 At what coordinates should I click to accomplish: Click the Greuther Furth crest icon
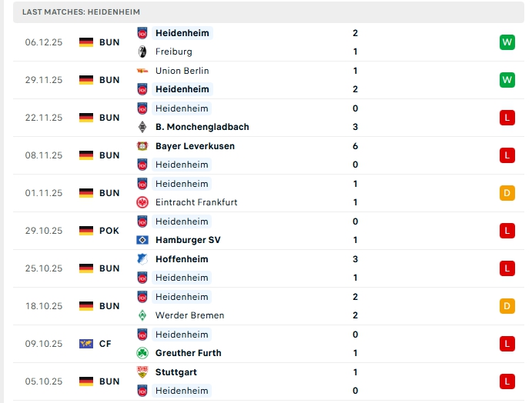[142, 353]
